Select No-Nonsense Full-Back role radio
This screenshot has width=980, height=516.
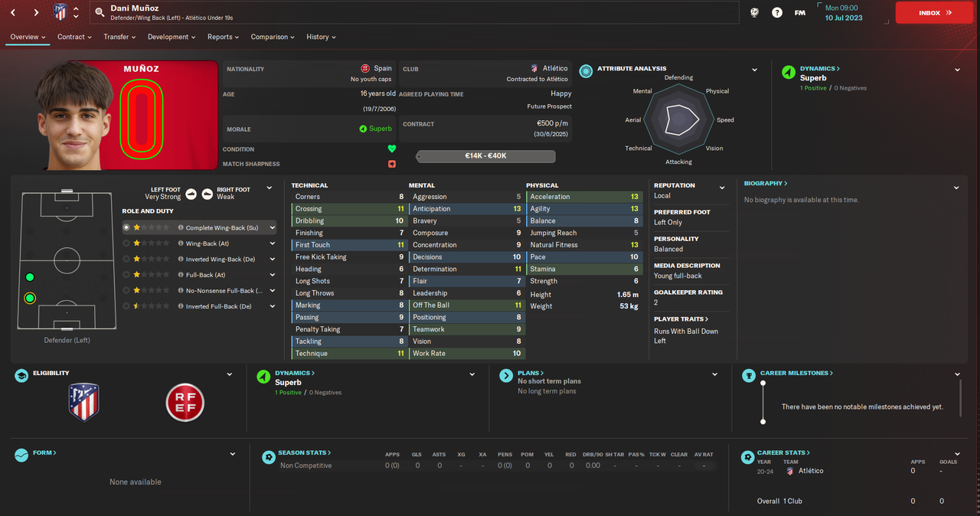coord(126,290)
